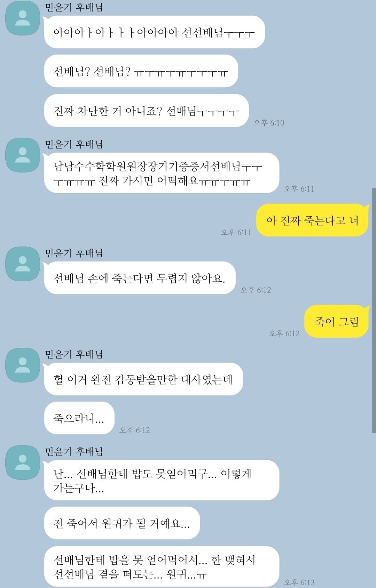
Task: Select the sender name above the first message
Action: point(74,7)
